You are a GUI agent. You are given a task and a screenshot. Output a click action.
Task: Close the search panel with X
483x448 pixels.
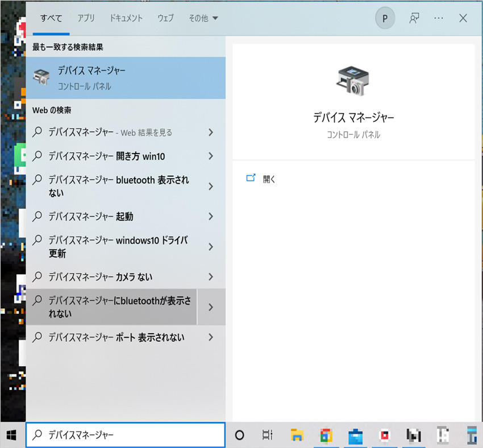point(463,19)
